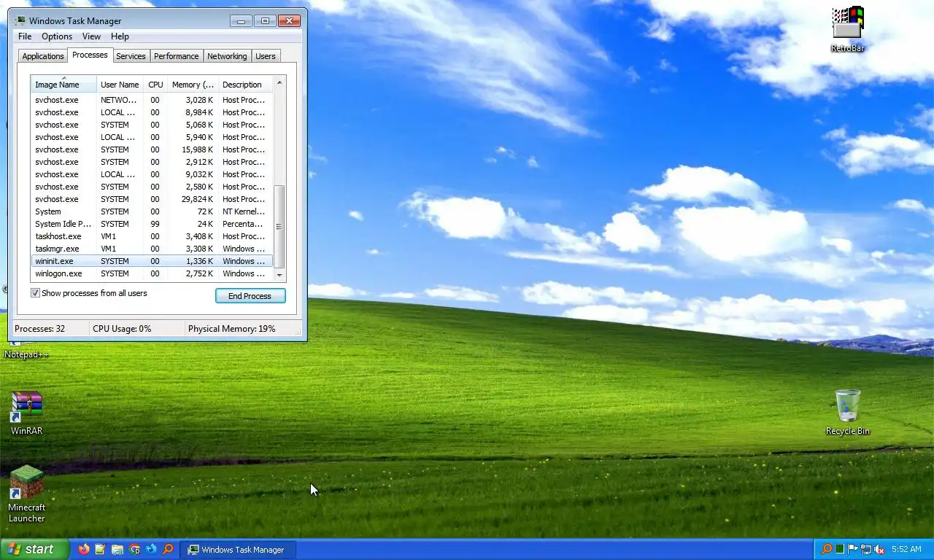The width and height of the screenshot is (934, 560).
Task: Open the Options menu in Task Manager
Action: click(57, 36)
